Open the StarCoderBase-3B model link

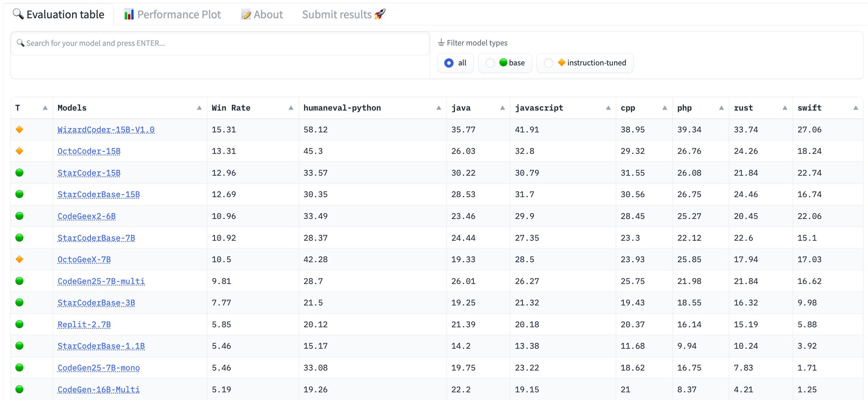[96, 303]
